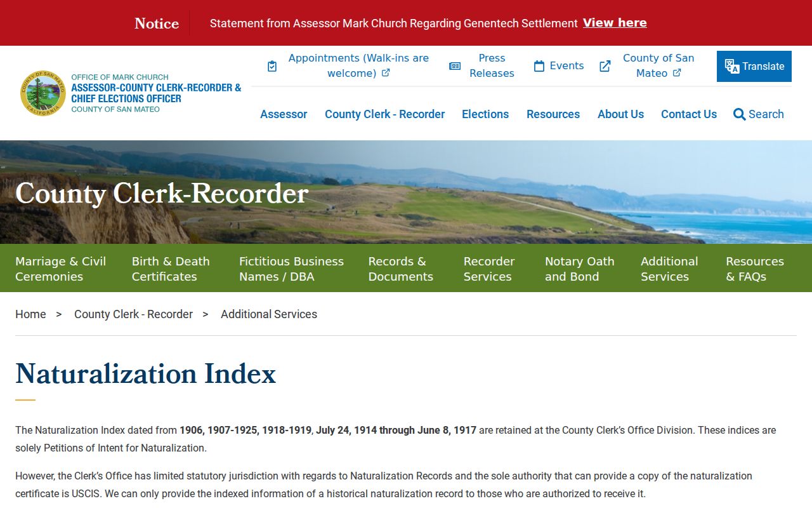This screenshot has width=812, height=508.
Task: Click the appointments clipboard icon
Action: click(x=272, y=66)
